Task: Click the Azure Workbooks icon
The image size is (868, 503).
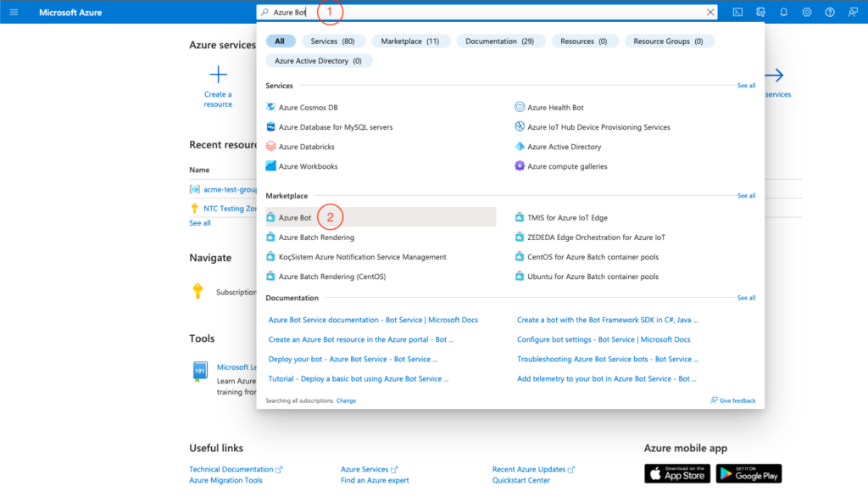Action: pos(270,165)
